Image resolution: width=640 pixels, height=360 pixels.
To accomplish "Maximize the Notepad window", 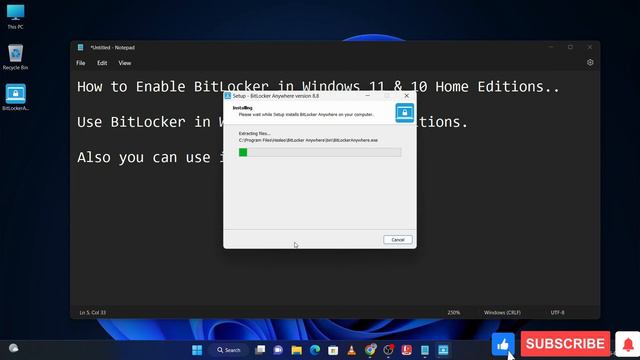I will click(570, 47).
